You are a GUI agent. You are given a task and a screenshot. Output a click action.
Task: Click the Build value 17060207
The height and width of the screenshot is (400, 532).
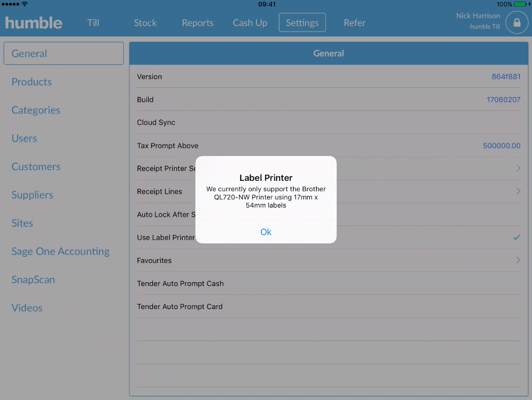click(x=503, y=100)
